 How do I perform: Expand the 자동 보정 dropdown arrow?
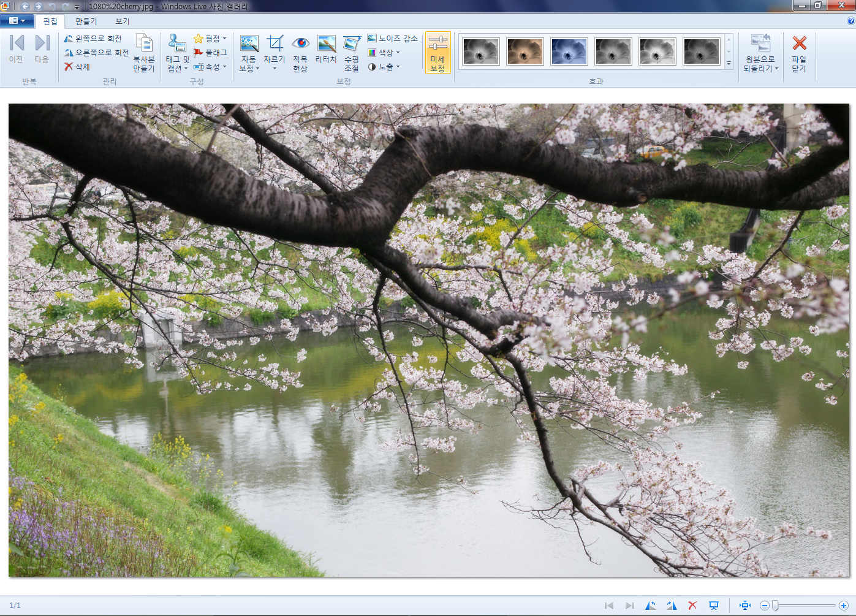[257, 69]
